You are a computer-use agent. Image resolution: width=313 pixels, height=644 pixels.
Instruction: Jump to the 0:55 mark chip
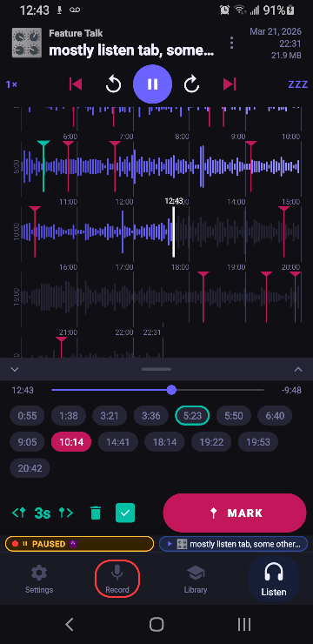click(x=28, y=416)
